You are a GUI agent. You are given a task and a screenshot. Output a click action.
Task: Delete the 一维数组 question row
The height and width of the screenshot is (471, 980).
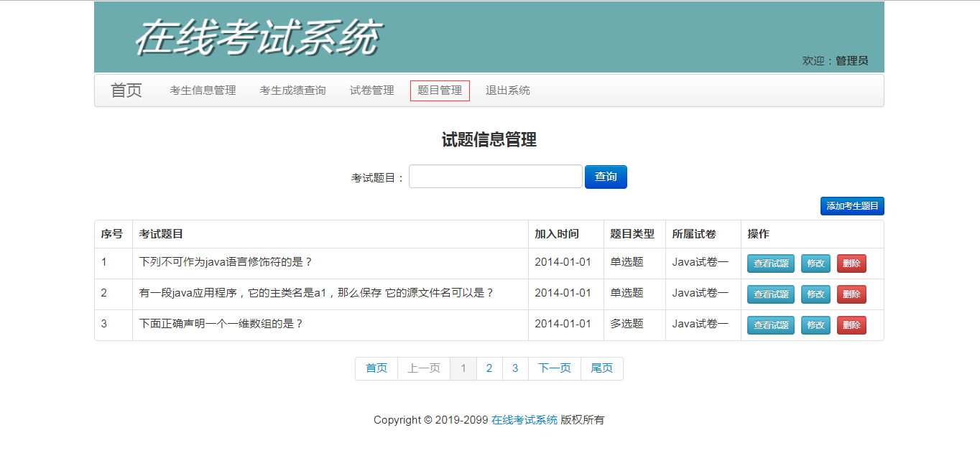(851, 325)
